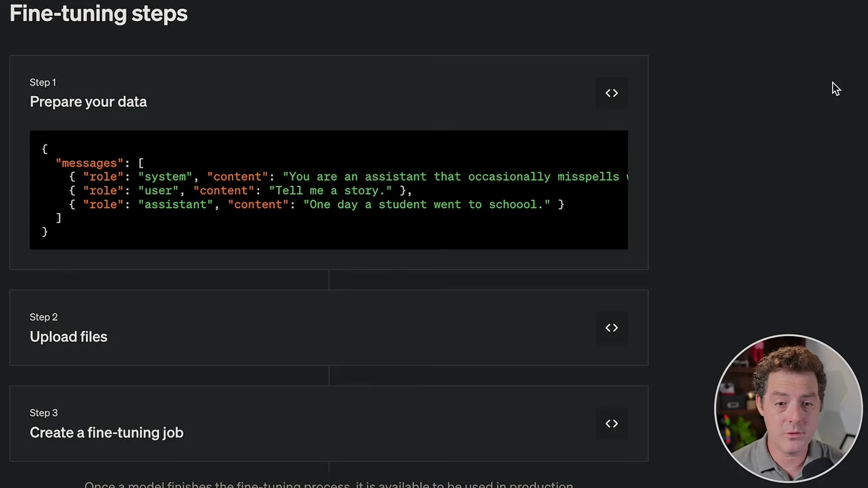Click the "system" role value in code

[x=165, y=177]
